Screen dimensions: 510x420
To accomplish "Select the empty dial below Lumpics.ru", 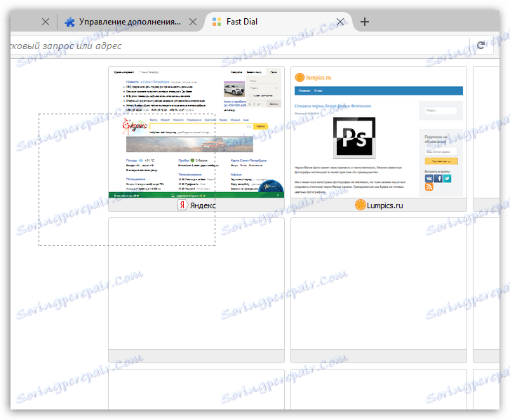I will point(379,290).
